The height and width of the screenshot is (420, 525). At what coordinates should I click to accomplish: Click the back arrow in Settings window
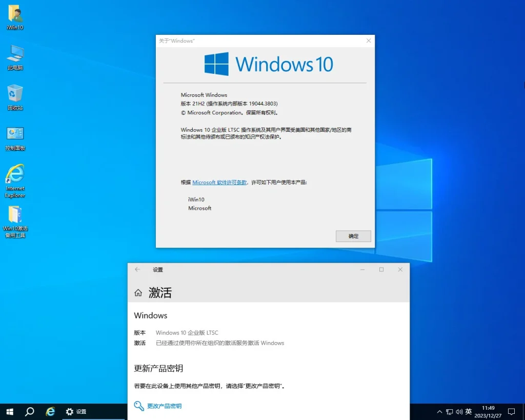pyautogui.click(x=137, y=269)
